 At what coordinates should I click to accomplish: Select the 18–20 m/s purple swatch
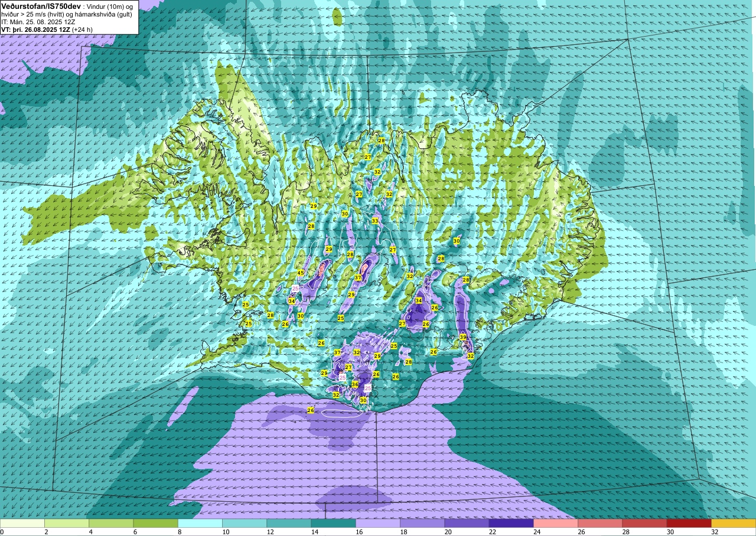coord(422,523)
